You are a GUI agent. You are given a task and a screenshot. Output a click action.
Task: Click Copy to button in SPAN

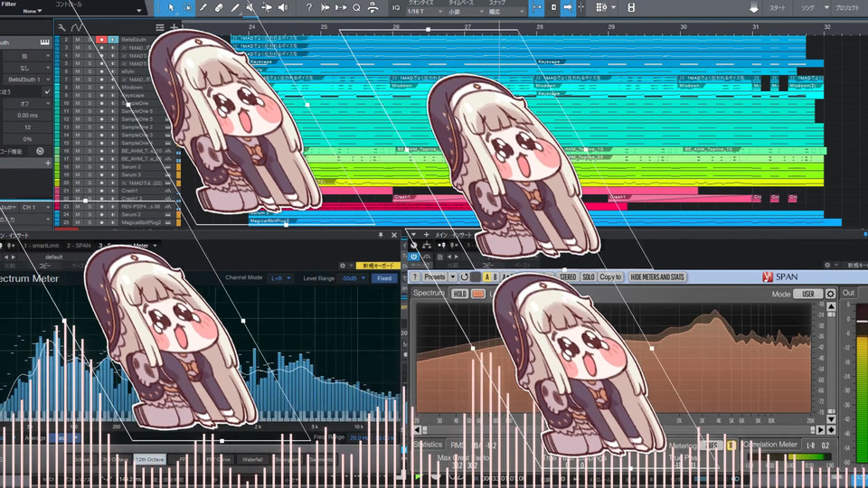point(610,277)
